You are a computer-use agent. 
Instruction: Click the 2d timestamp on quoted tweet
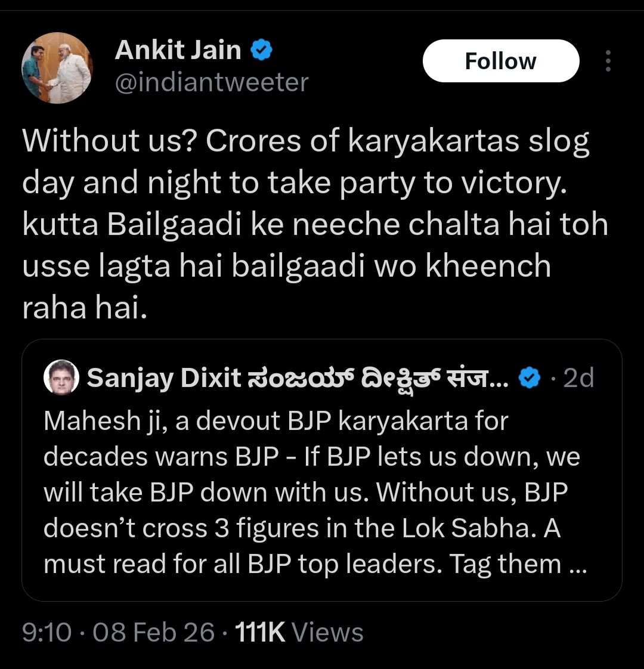578,377
